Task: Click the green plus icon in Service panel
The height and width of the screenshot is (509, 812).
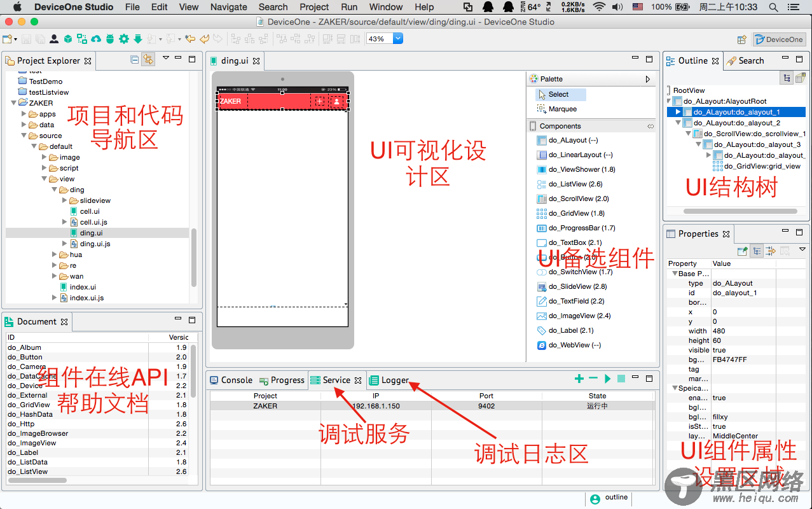Action: point(579,379)
